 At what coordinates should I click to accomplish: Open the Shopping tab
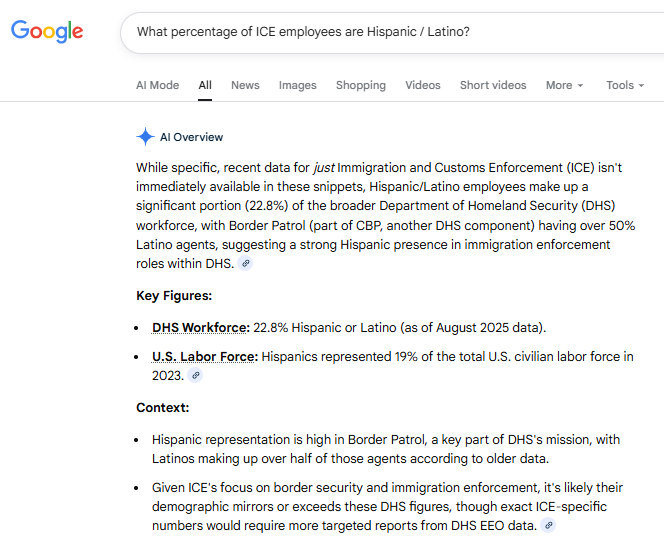[360, 85]
